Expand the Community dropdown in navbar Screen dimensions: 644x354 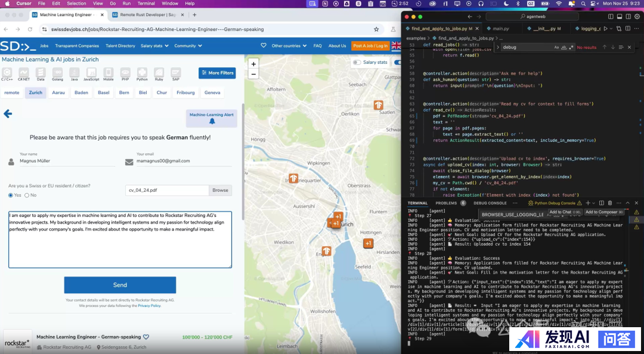(188, 46)
